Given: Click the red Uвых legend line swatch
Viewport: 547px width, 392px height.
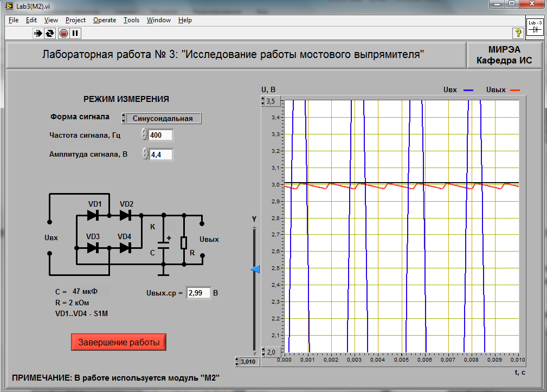Looking at the screenshot, I should tap(515, 91).
